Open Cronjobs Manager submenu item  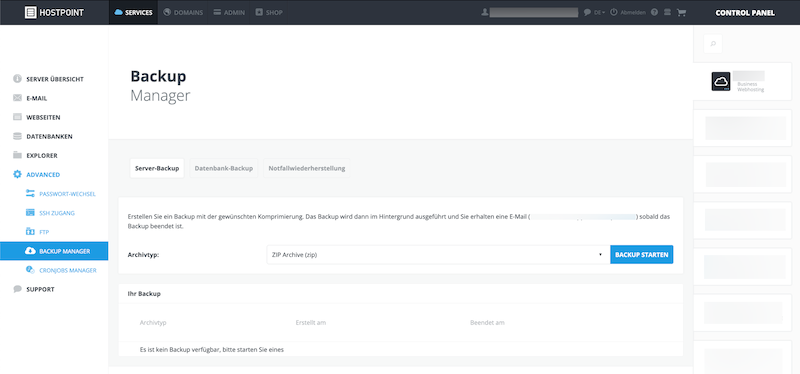click(x=68, y=270)
